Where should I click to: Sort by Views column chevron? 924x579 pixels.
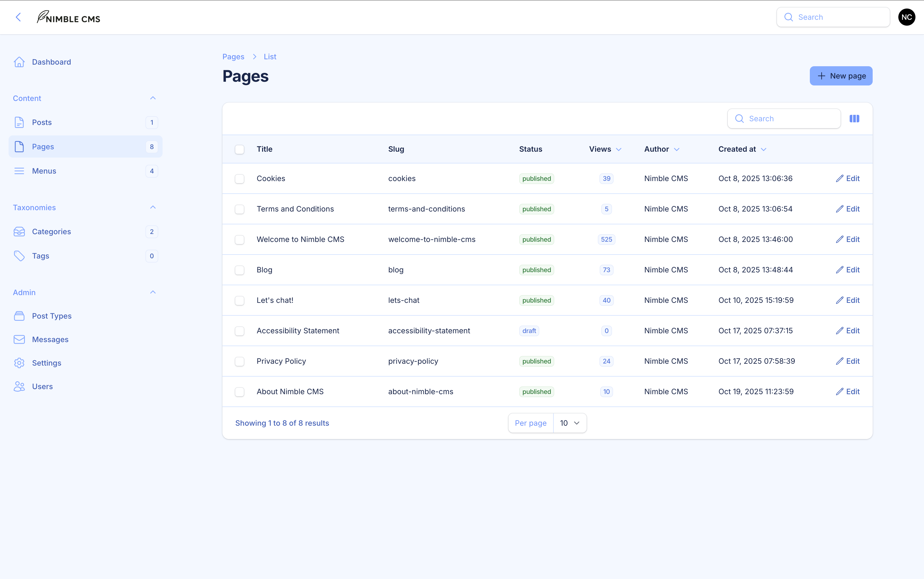[x=619, y=149]
